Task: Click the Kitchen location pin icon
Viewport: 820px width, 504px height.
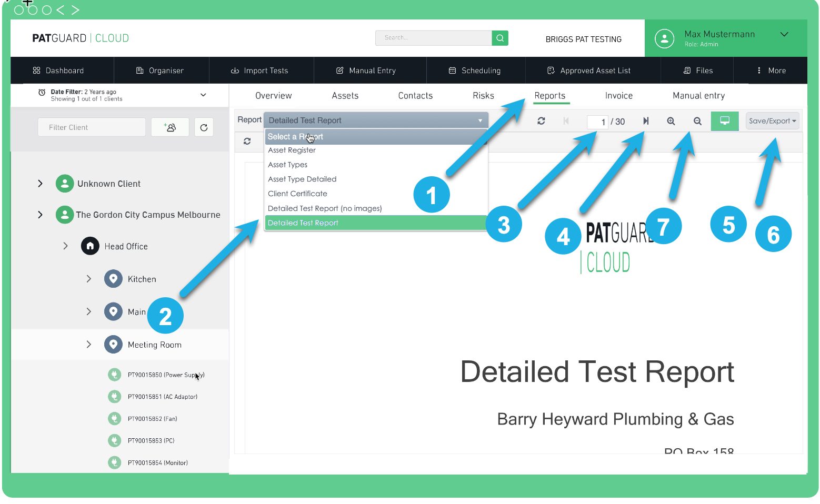Action: coord(113,279)
